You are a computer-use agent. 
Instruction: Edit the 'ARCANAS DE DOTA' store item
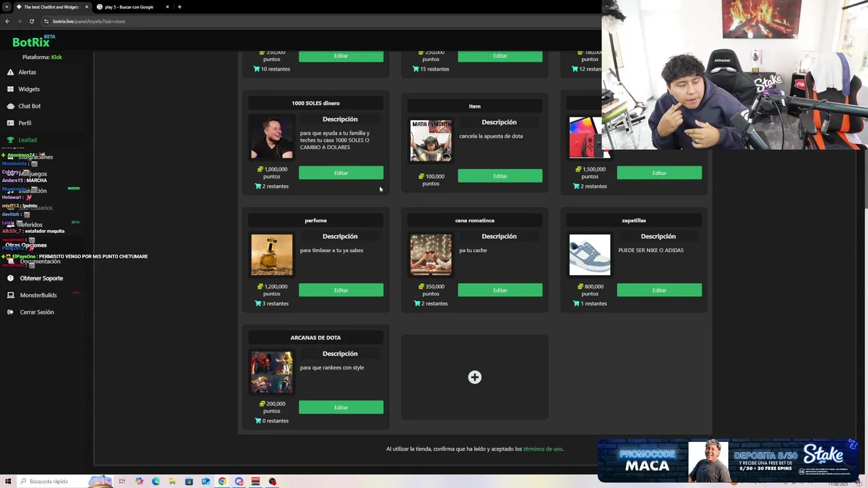coord(341,407)
